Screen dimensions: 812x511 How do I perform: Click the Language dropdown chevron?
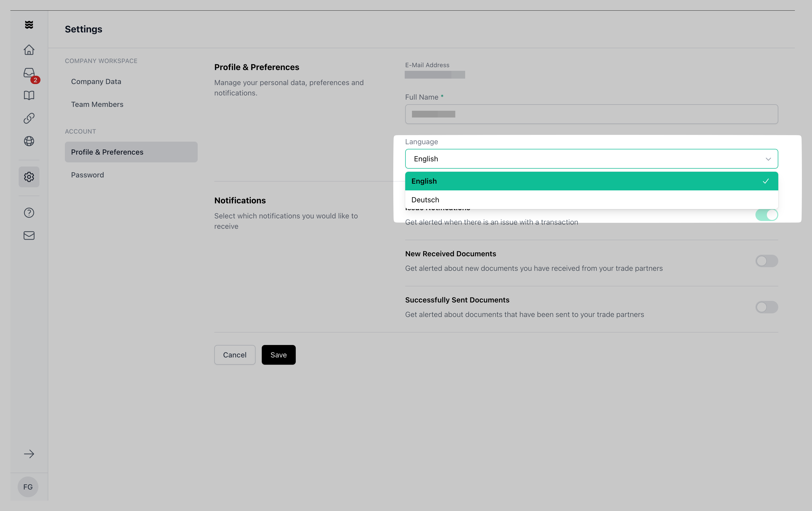click(x=768, y=159)
